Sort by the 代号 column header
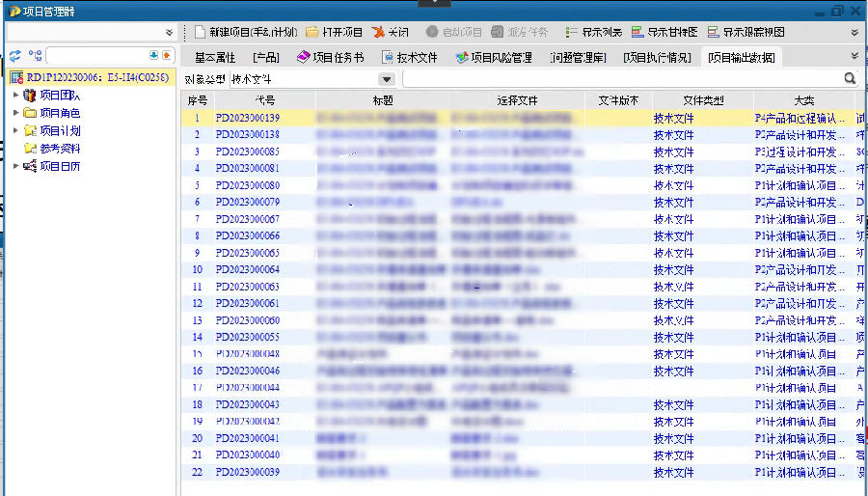 point(264,100)
